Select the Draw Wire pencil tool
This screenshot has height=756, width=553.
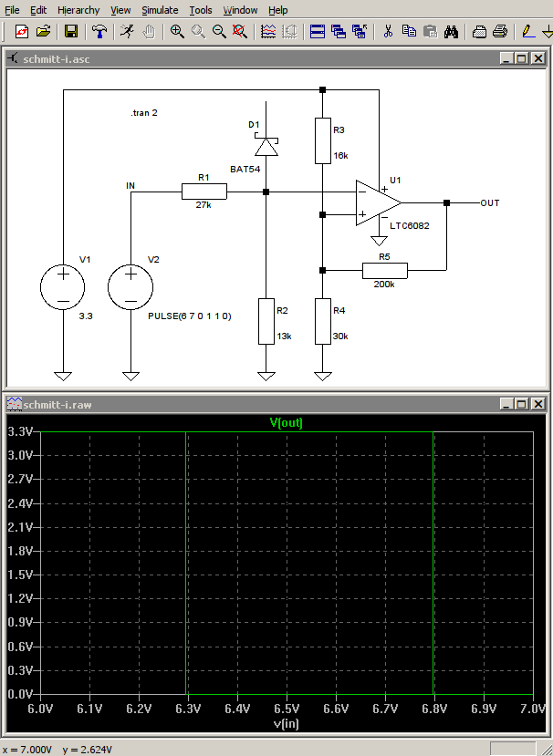point(528,32)
